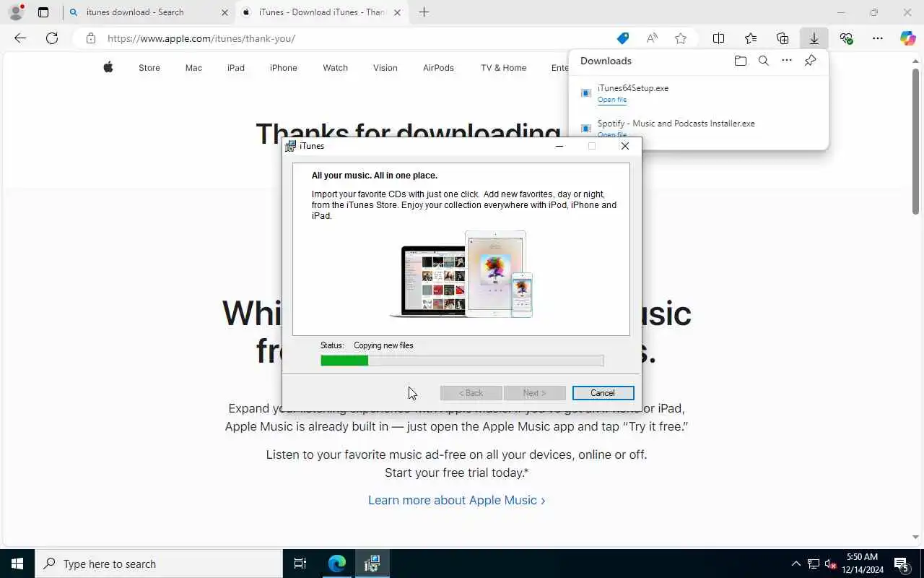Open the Mac navigation item
This screenshot has height=578, width=924.
pyautogui.click(x=193, y=68)
